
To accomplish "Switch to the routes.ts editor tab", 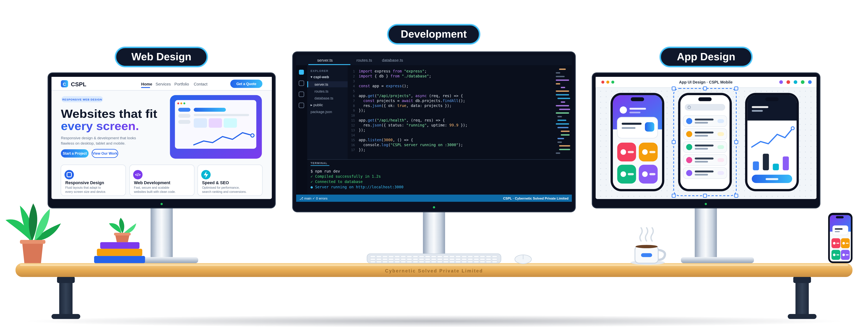I will click(x=364, y=60).
